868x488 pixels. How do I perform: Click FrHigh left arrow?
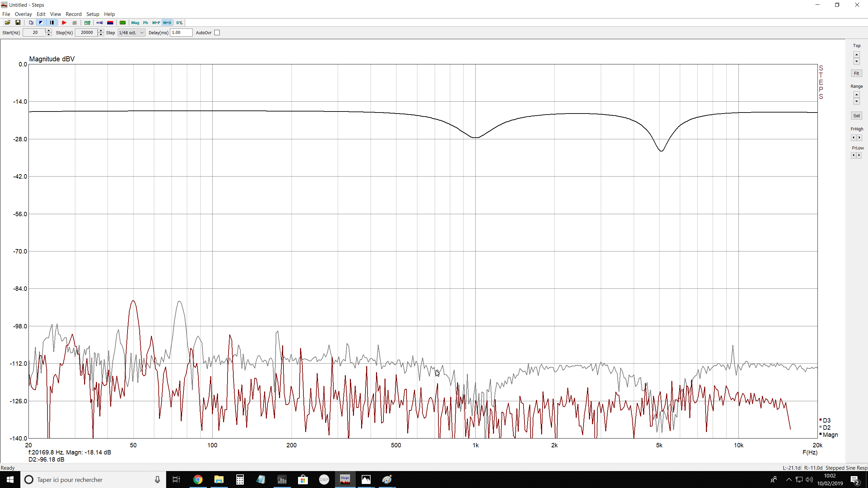coord(854,138)
